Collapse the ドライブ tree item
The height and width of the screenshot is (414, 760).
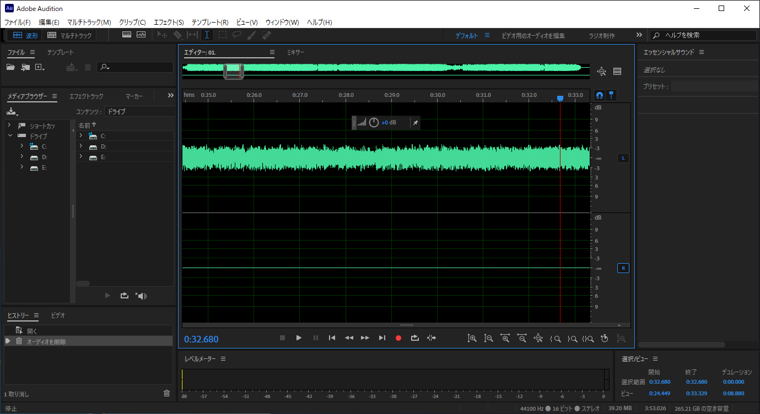point(9,136)
